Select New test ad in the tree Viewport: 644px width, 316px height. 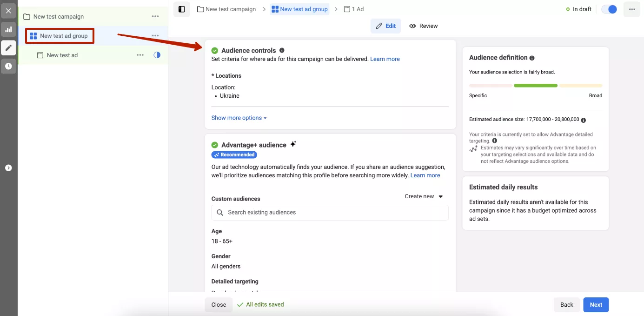pos(62,55)
